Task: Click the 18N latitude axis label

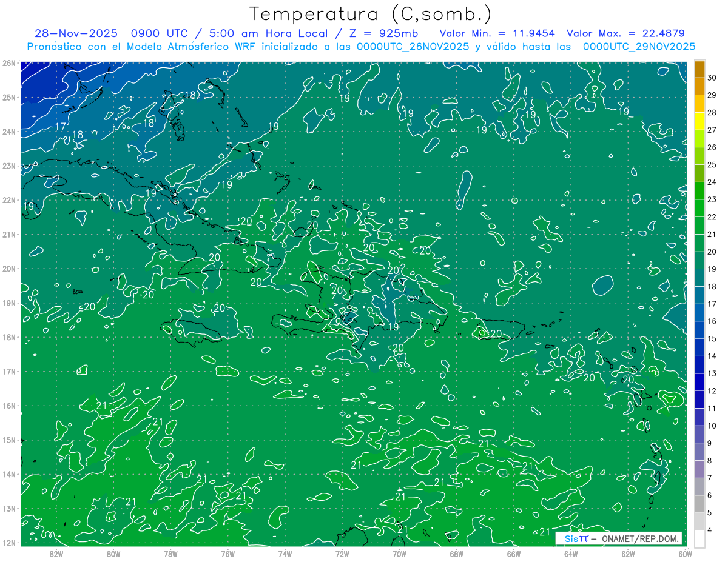Action: [8, 337]
